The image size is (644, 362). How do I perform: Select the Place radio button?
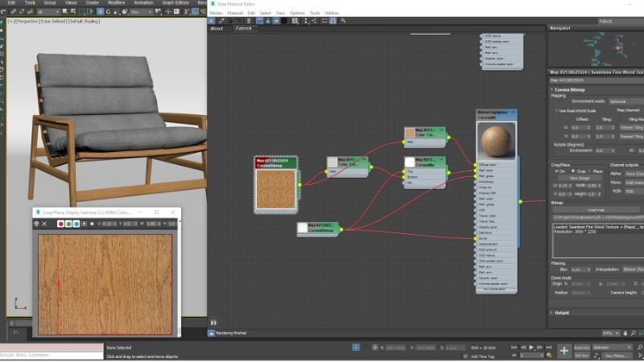click(589, 171)
